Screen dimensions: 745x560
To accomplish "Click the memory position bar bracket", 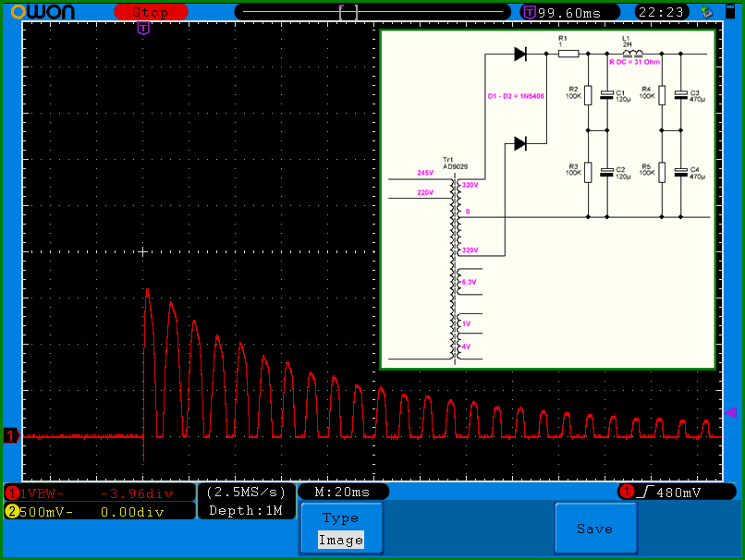I will [x=348, y=12].
